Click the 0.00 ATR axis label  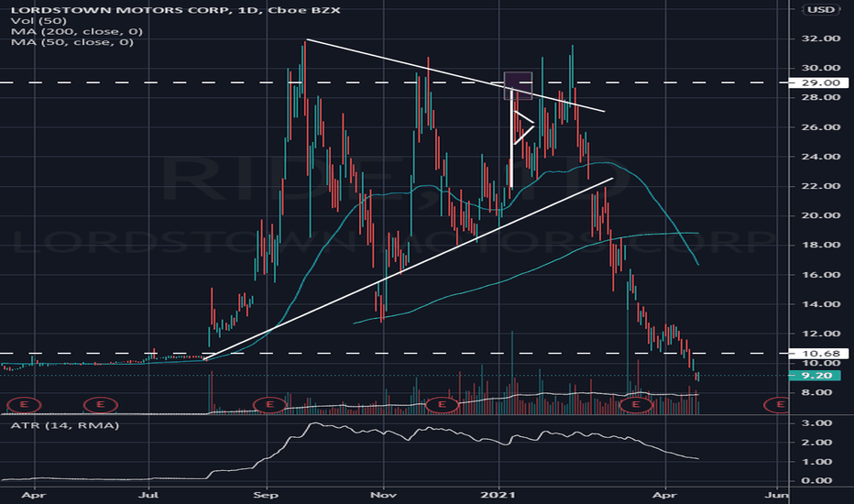click(x=817, y=480)
